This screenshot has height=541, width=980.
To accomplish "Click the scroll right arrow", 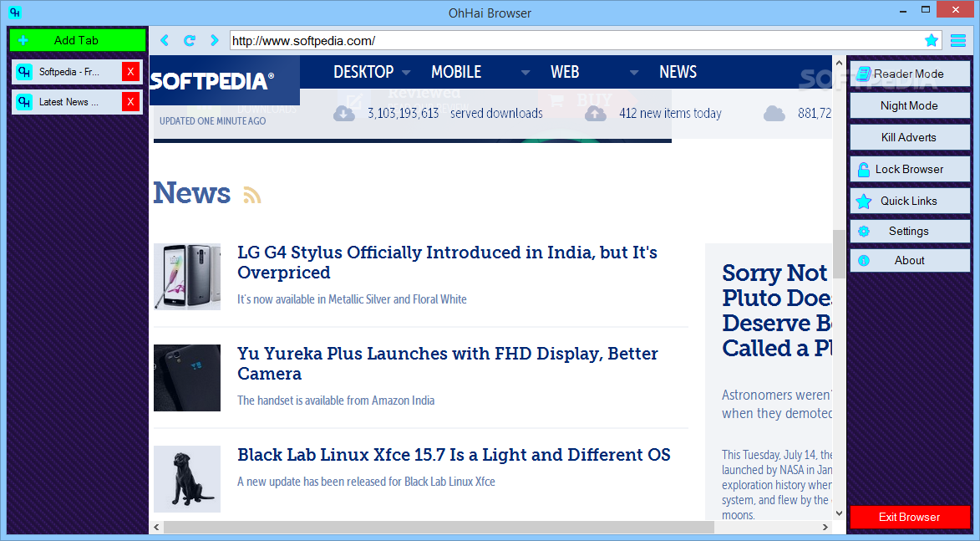I will click(x=825, y=528).
